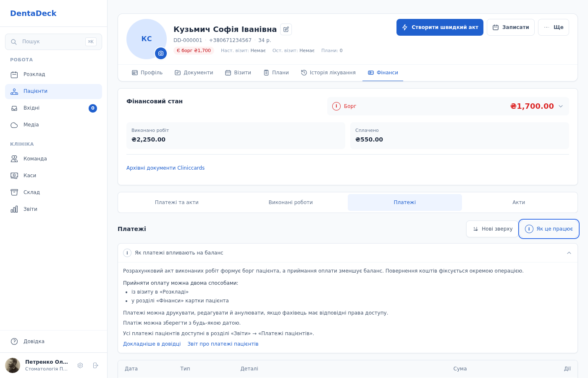
Task: Open Медіа section in sidebar
Action: (x=53, y=125)
